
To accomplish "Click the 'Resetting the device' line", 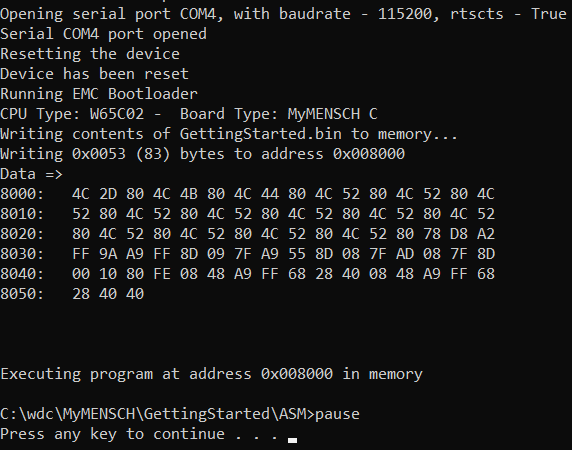I will coord(90,54).
